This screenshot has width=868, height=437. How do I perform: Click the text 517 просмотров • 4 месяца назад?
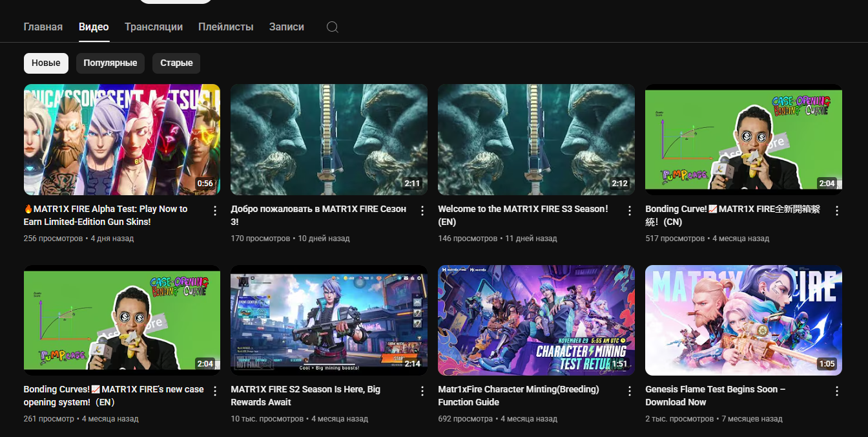click(708, 239)
